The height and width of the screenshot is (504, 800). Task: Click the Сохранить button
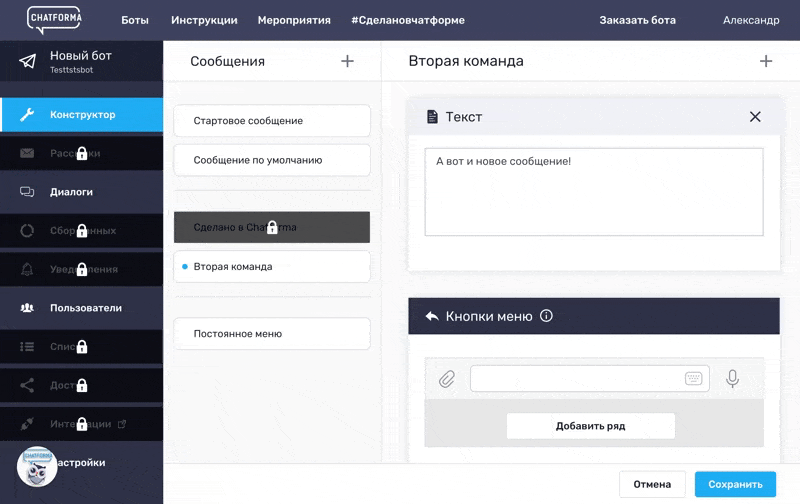(735, 484)
